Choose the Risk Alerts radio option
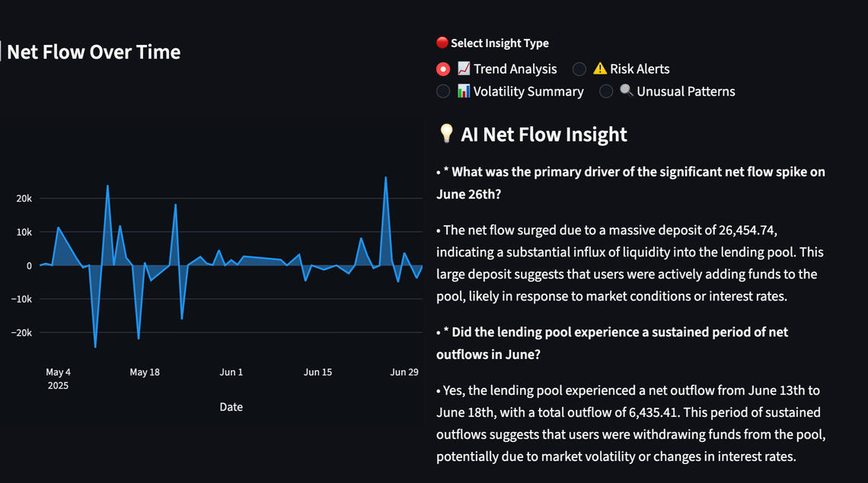 [x=579, y=69]
